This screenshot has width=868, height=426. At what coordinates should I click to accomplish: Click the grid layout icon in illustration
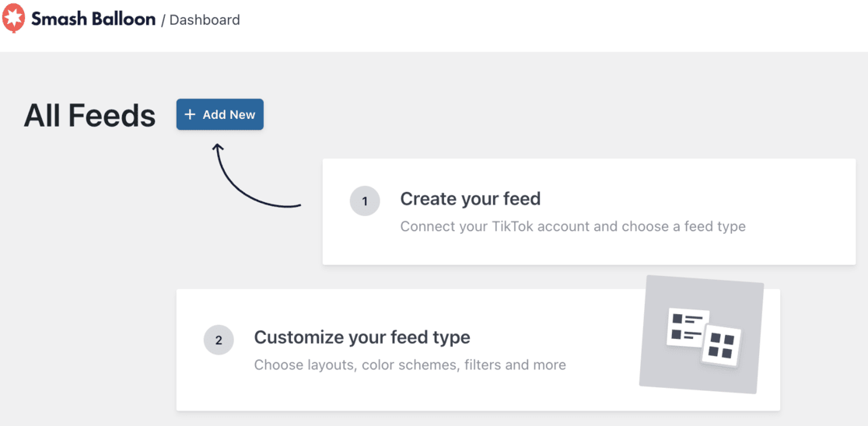[x=722, y=345]
